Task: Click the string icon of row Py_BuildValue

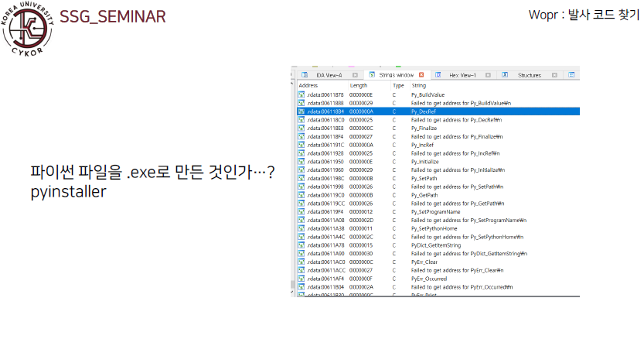Action: (x=302, y=95)
